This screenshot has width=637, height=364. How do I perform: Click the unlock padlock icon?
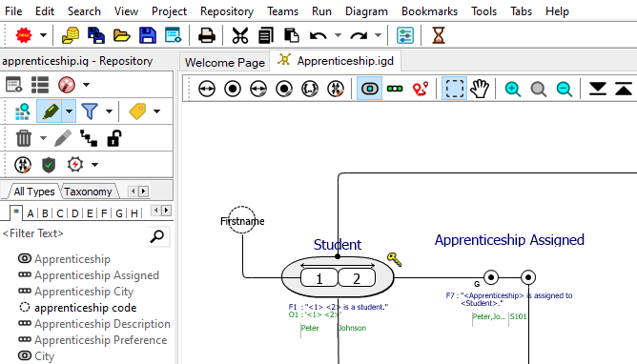pos(114,138)
